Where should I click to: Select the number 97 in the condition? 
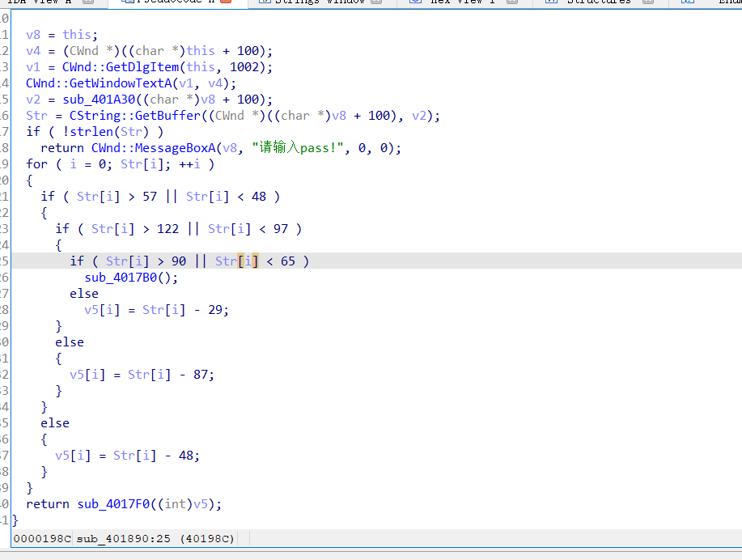coord(281,229)
